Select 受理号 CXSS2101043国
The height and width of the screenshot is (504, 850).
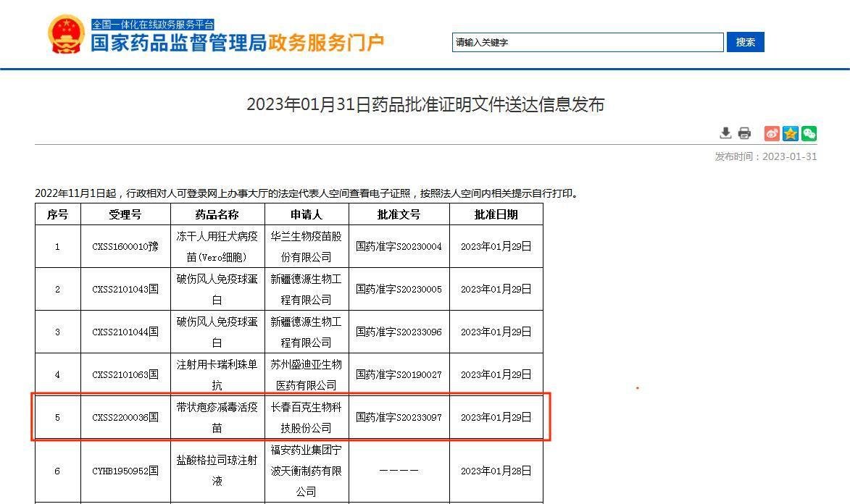[125, 290]
